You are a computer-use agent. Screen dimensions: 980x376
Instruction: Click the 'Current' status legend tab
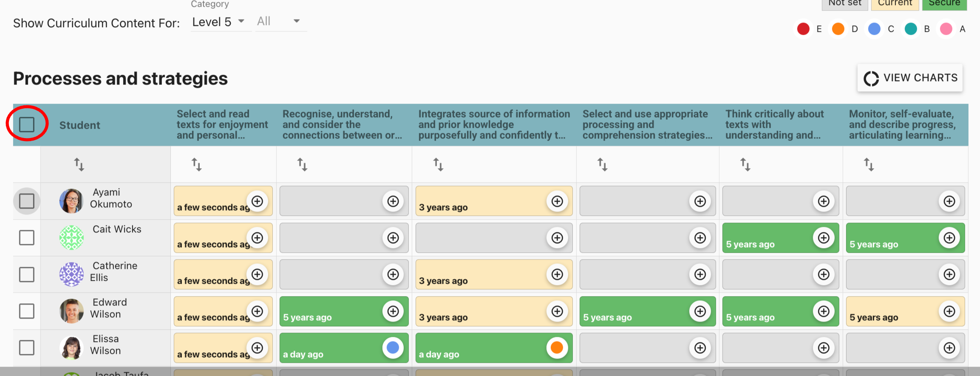point(895,3)
